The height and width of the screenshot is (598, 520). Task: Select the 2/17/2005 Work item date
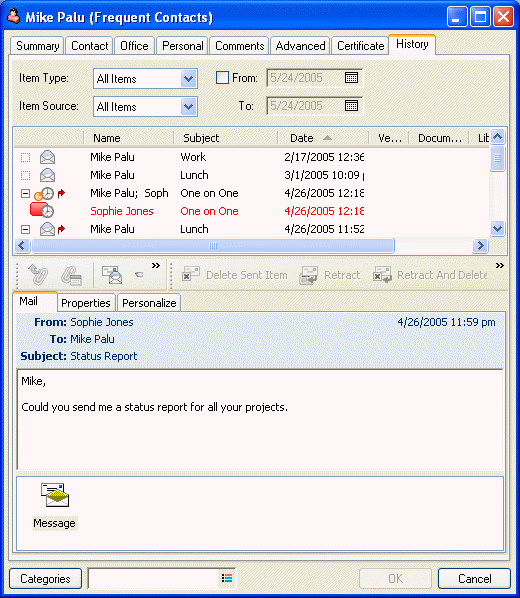click(x=324, y=157)
